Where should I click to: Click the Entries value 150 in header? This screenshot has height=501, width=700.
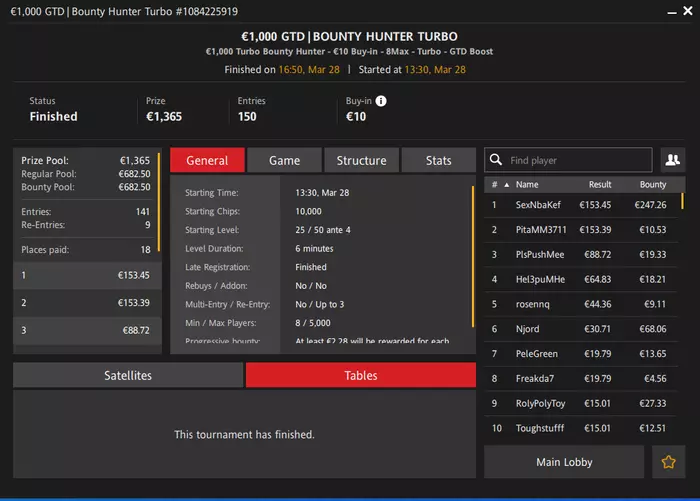click(x=247, y=117)
